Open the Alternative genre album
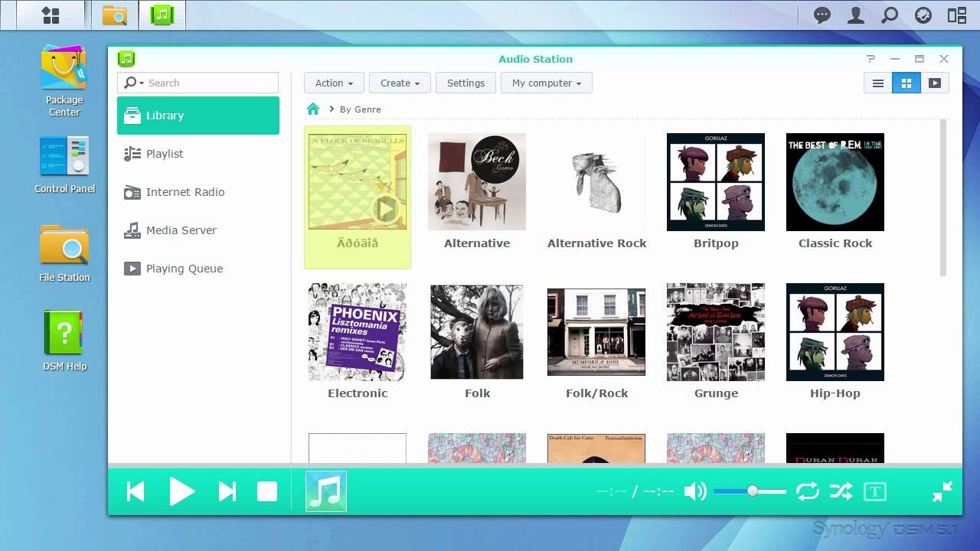 coord(477,182)
